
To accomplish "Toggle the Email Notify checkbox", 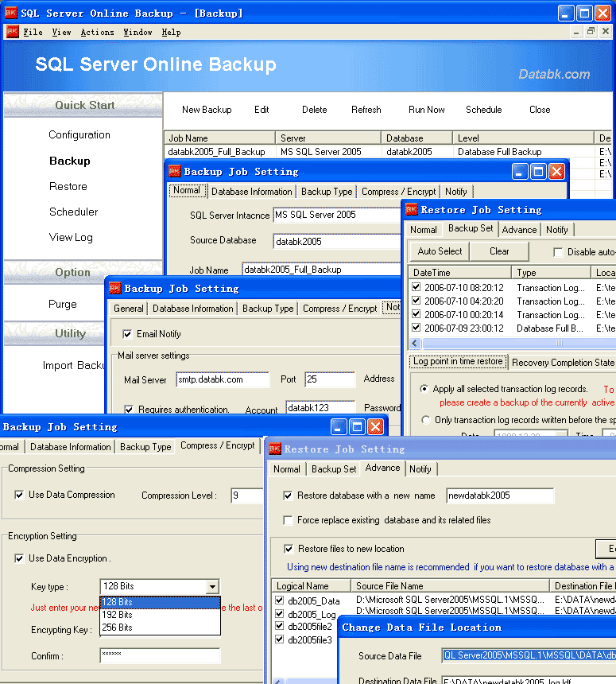I will (x=127, y=334).
